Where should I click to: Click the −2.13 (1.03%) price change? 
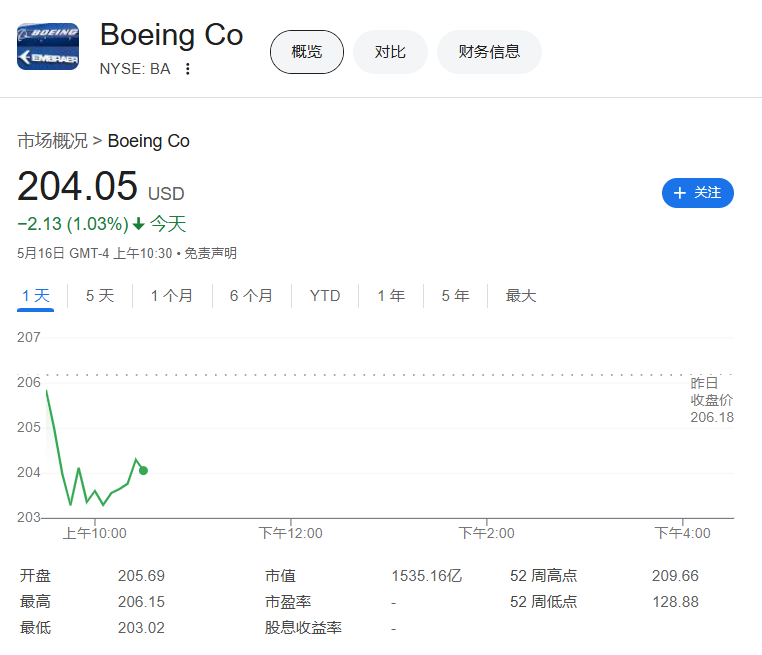click(73, 224)
